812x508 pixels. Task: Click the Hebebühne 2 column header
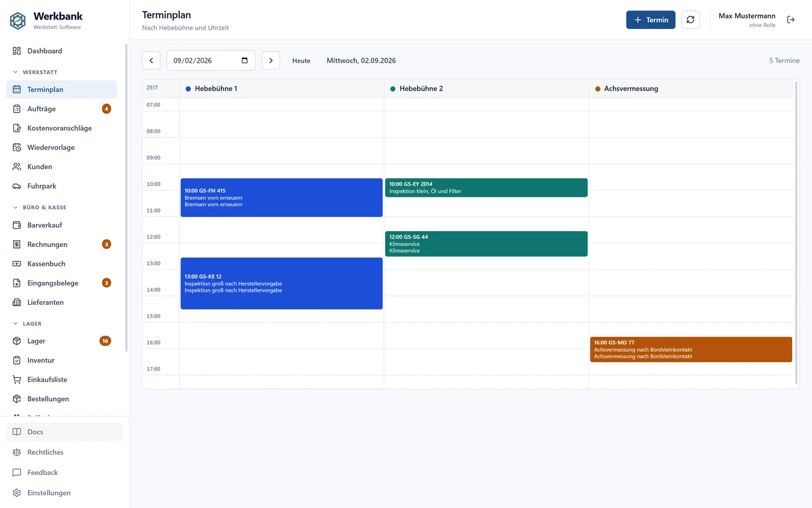pos(486,89)
